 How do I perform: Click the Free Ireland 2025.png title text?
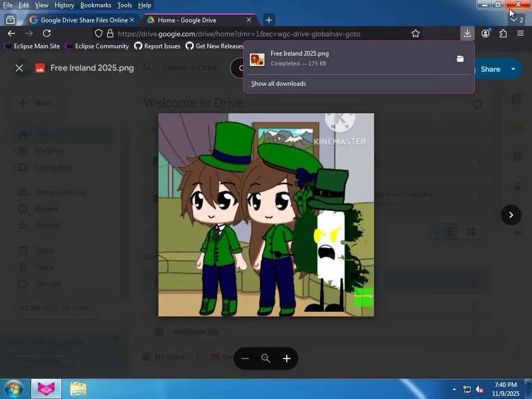tap(92, 68)
